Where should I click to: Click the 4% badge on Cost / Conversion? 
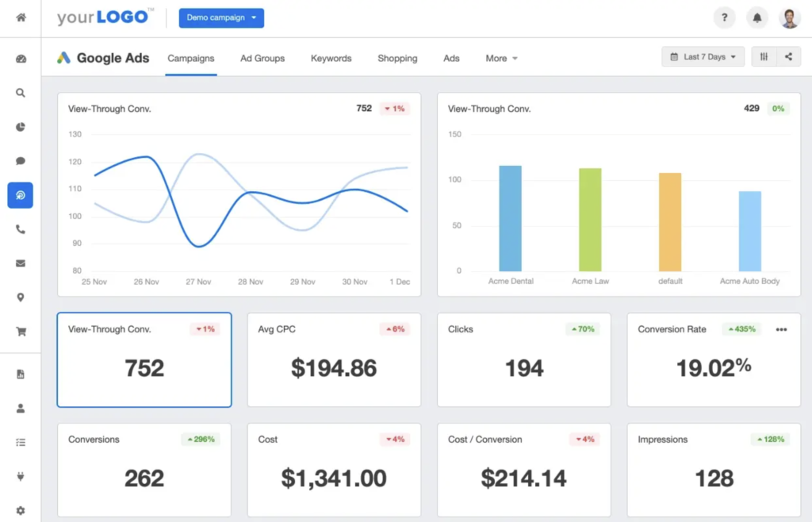584,439
